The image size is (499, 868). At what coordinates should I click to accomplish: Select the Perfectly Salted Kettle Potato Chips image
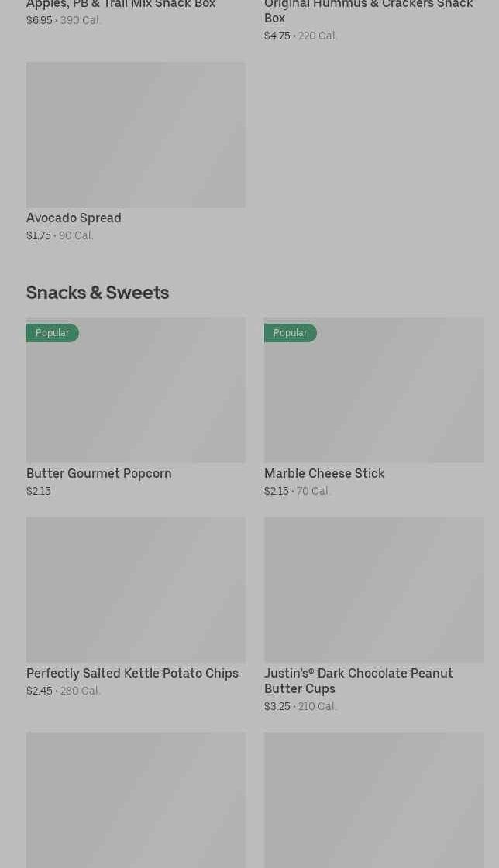[x=136, y=589]
